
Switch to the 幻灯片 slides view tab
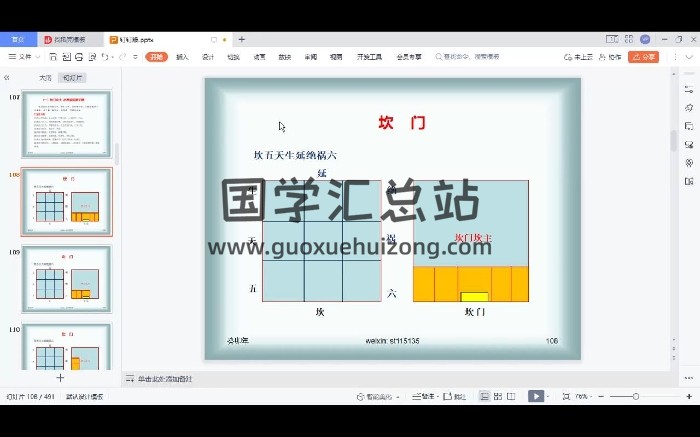(72, 78)
